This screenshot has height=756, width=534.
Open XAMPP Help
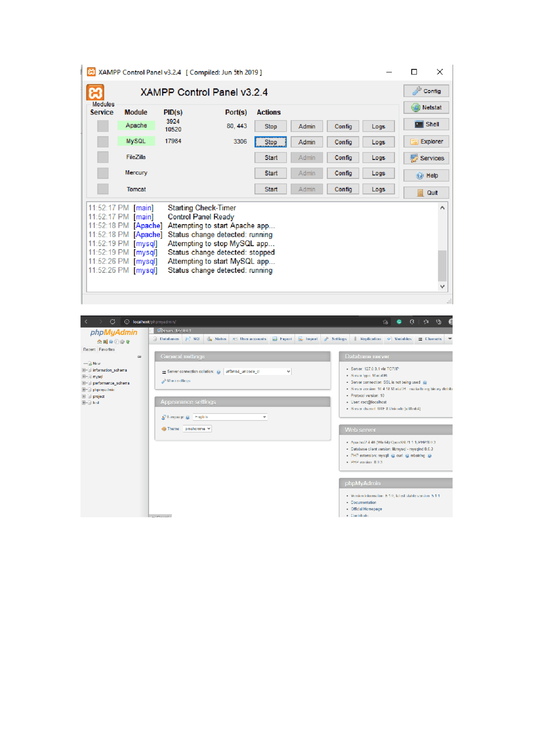click(x=426, y=175)
